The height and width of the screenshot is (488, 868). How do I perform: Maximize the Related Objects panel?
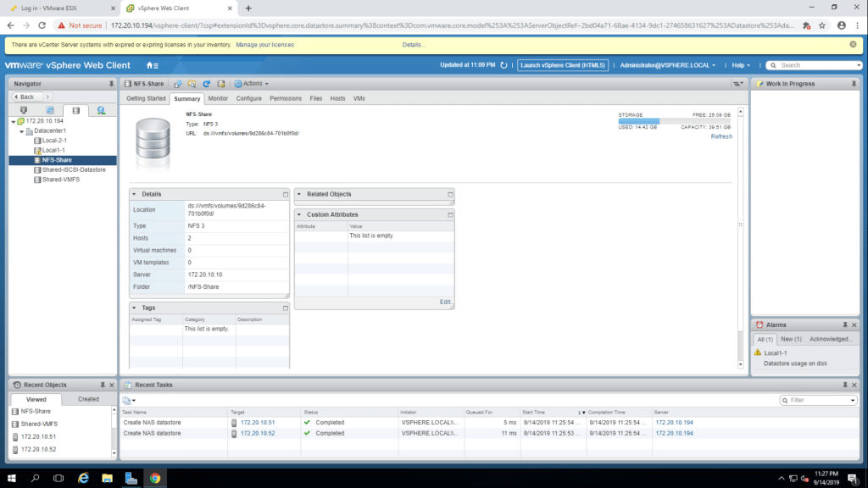(x=450, y=194)
